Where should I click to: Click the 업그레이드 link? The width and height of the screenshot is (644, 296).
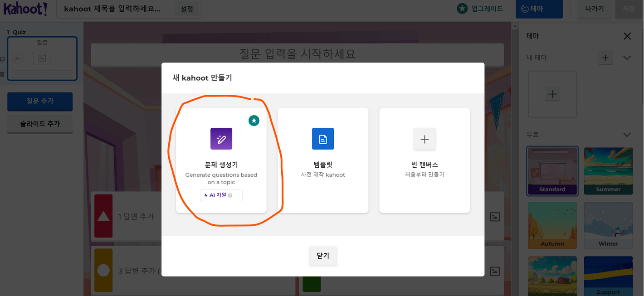point(487,9)
